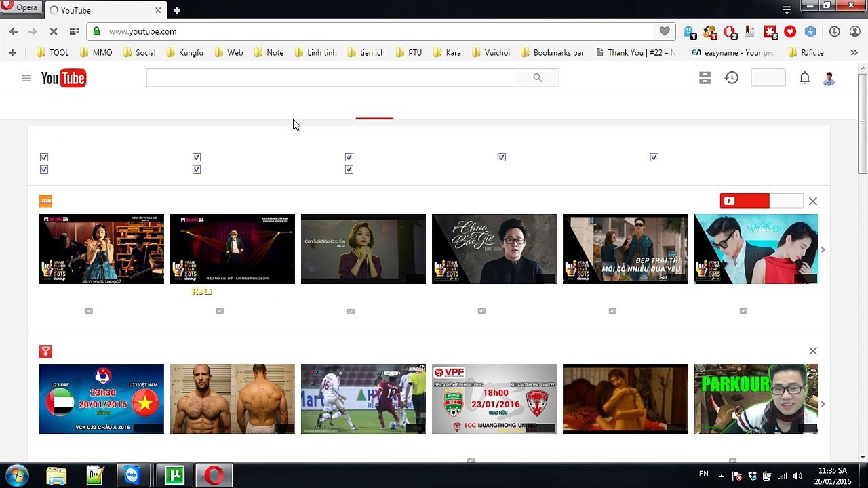The height and width of the screenshot is (488, 868).
Task: Open a new tab with the plus button
Action: (176, 10)
